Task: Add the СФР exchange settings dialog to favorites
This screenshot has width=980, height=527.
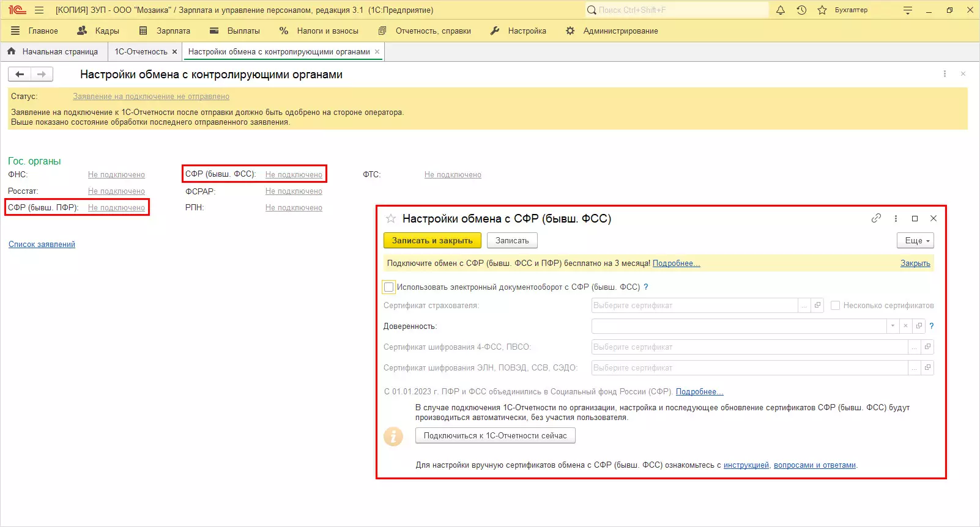Action: tap(391, 218)
